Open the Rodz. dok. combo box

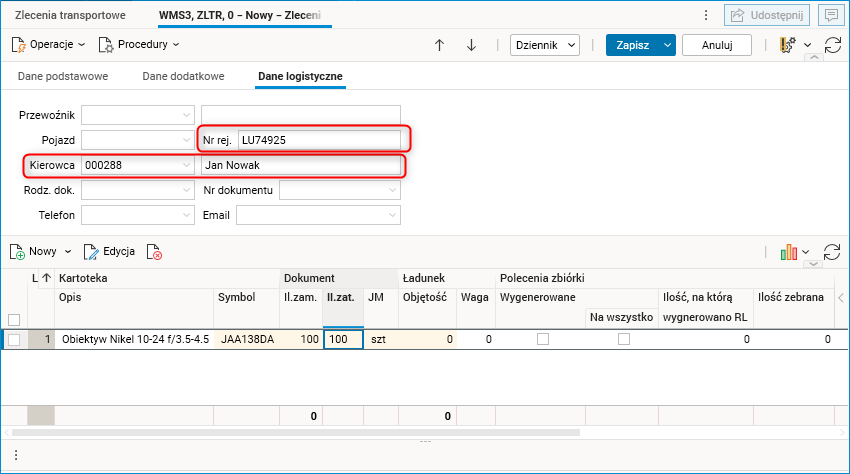tap(138, 190)
